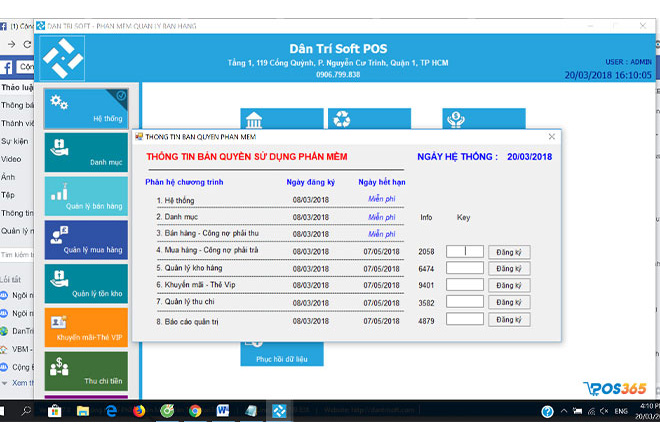The width and height of the screenshot is (660, 440).
Task: Click the Ngày hết hạn column header
Action: click(382, 182)
